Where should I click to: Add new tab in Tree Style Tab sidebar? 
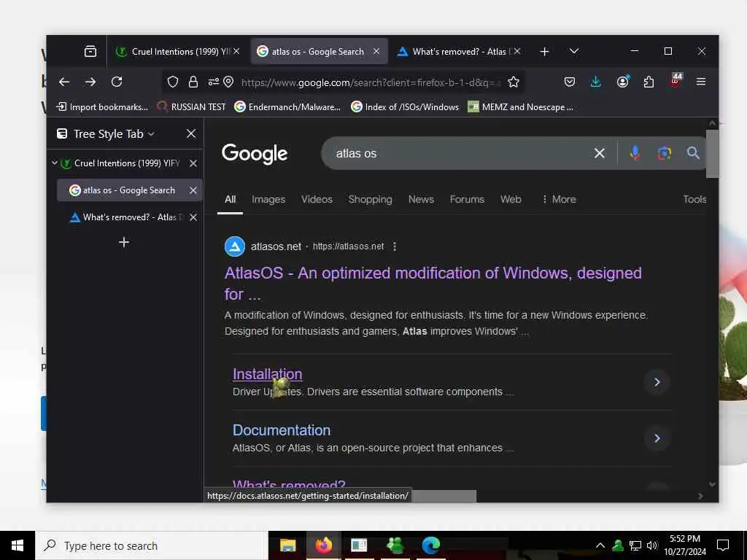pyautogui.click(x=124, y=242)
